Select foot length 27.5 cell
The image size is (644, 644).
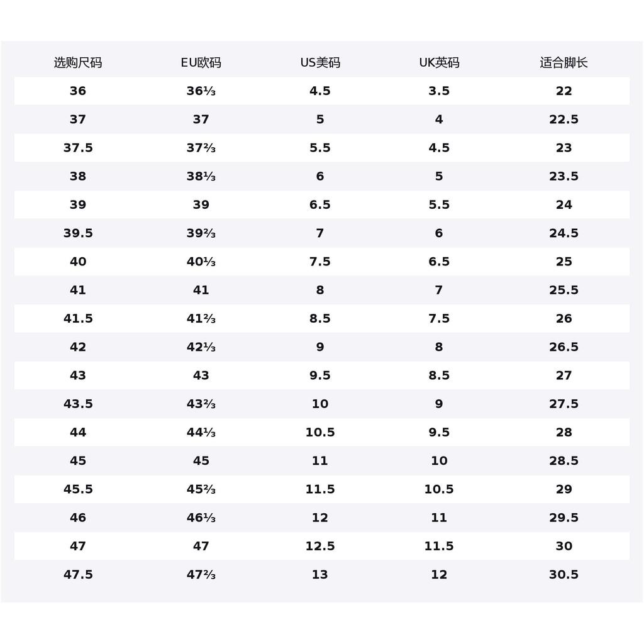point(563,404)
